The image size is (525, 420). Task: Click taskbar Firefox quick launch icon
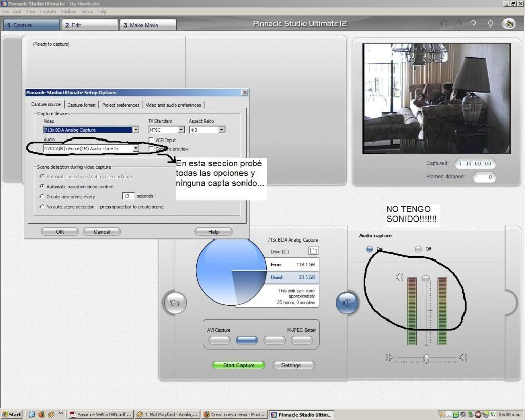42,414
